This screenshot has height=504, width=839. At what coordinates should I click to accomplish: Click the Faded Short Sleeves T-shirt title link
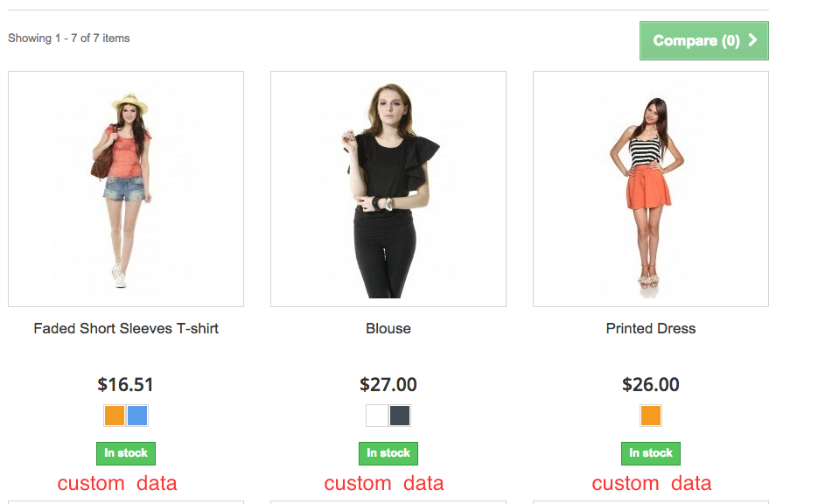click(x=126, y=329)
